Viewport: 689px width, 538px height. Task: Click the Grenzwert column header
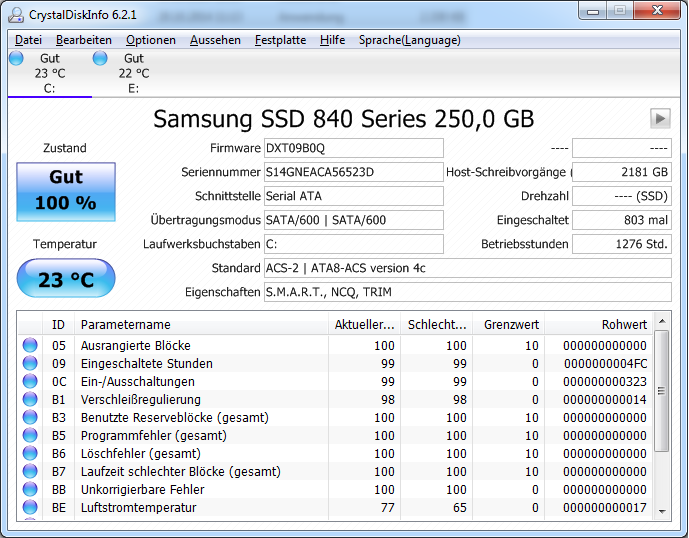click(508, 324)
